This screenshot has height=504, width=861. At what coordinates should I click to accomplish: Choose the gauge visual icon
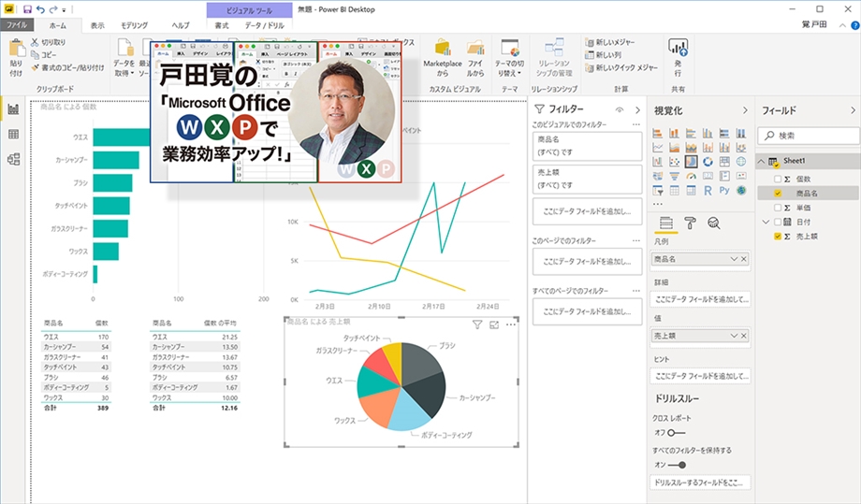[x=691, y=176]
